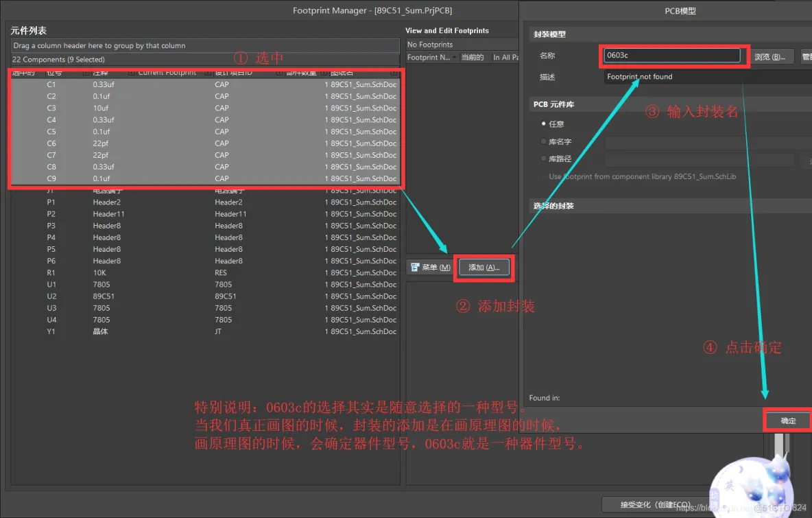This screenshot has width=812, height=518.
Task: Select the P3 Header8 row
Action: click(205, 226)
